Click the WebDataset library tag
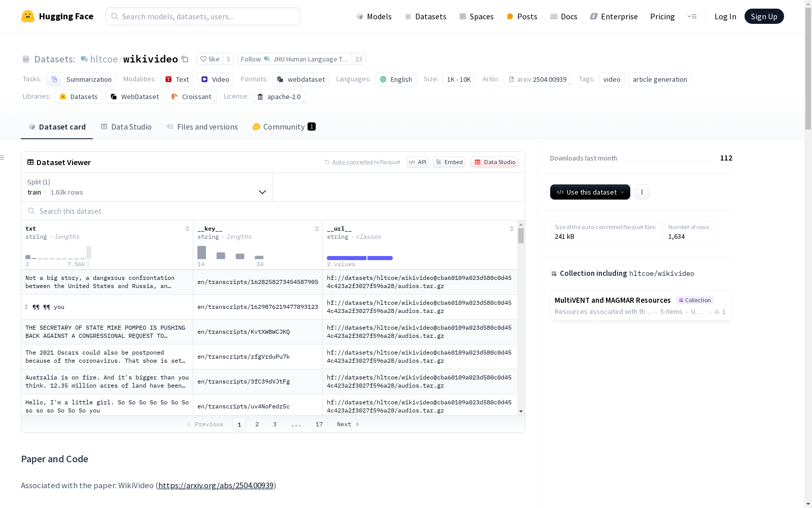The height and width of the screenshot is (508, 812). [134, 97]
